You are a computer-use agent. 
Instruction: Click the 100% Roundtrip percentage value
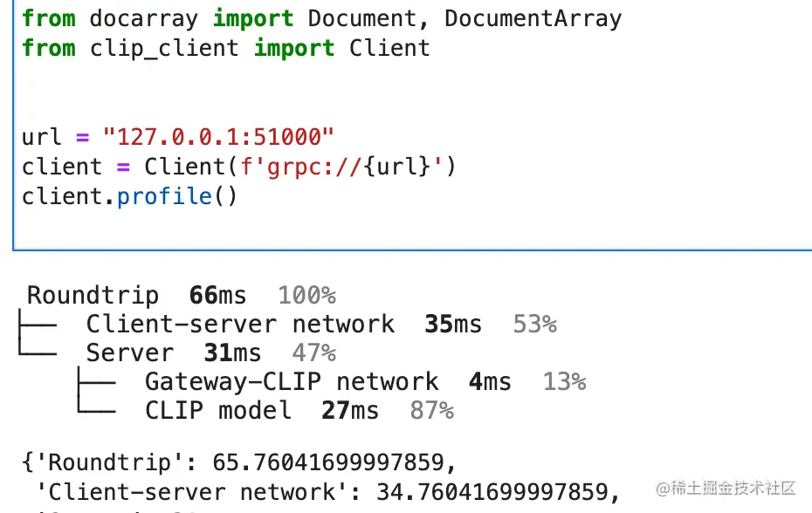(306, 296)
